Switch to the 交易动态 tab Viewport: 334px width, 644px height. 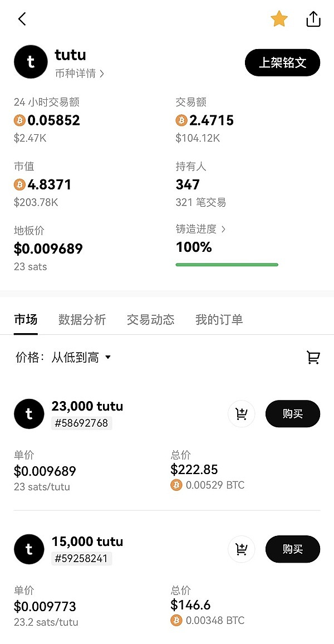150,320
